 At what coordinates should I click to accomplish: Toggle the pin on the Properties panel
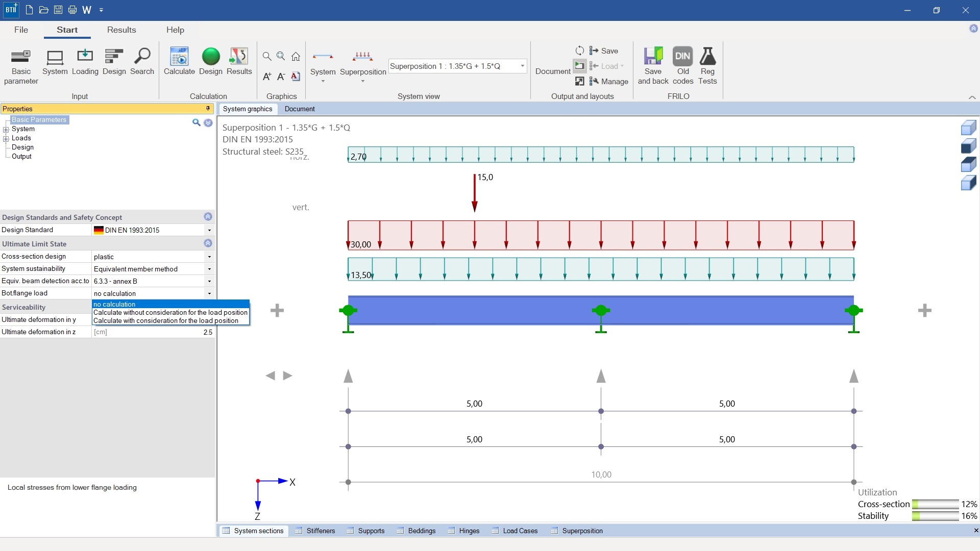207,108
